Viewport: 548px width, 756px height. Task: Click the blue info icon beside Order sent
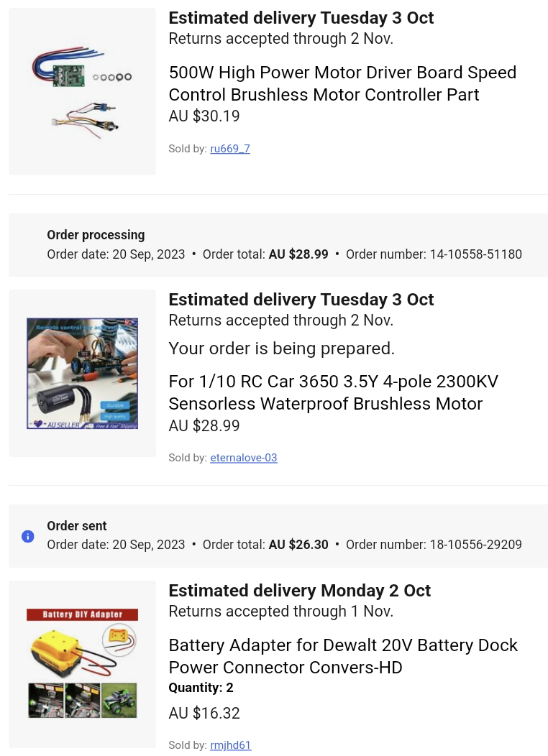(x=28, y=536)
